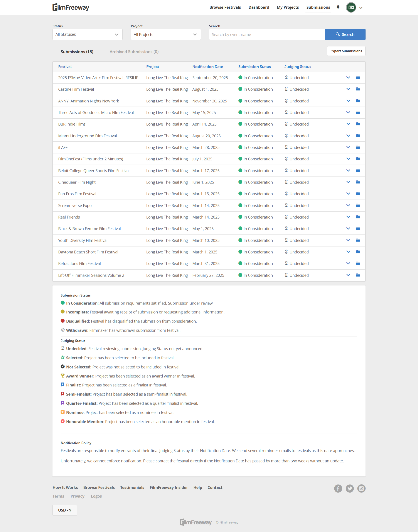Click the Export Submissions button
Image resolution: width=418 pixels, height=532 pixels.
point(346,51)
